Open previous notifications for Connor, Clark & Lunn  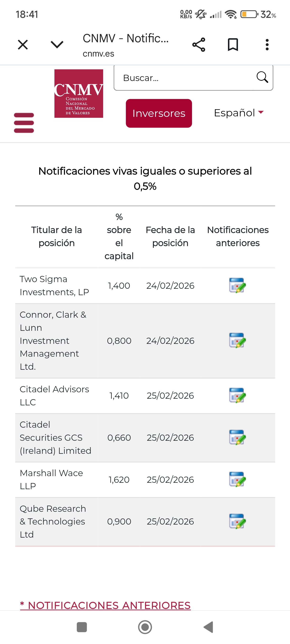(237, 340)
